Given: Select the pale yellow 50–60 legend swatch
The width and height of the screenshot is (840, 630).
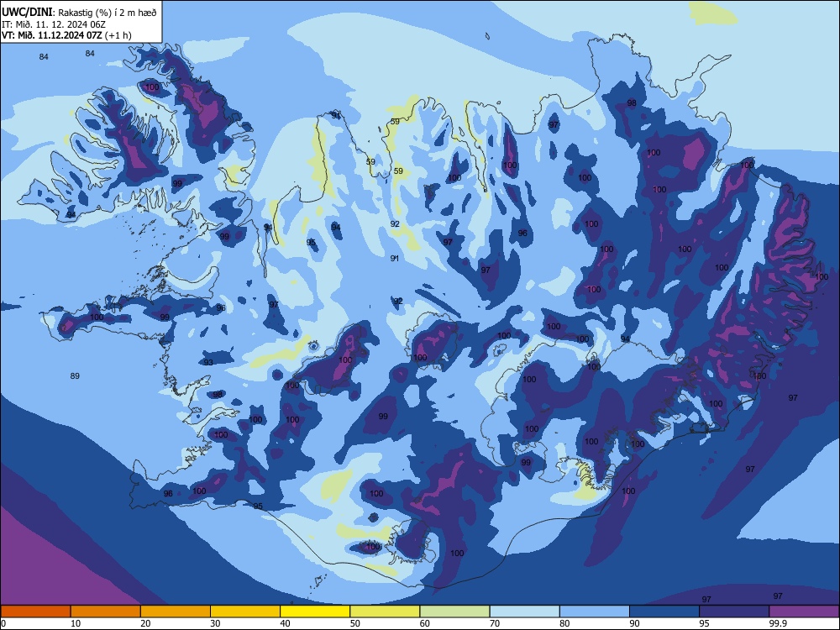Looking at the screenshot, I should (385, 612).
